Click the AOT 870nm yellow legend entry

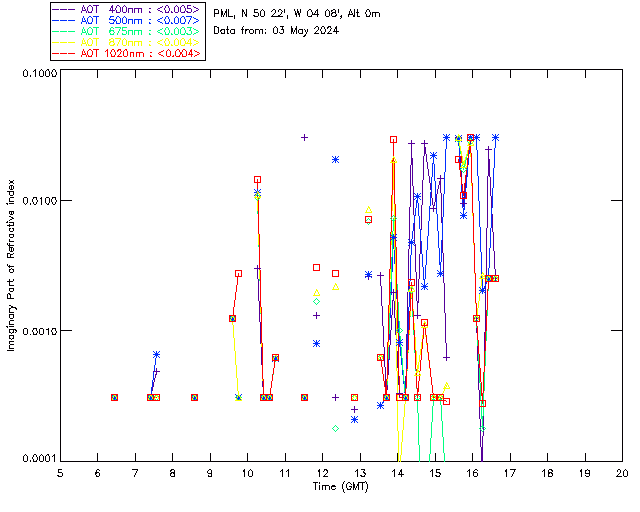coord(127,42)
